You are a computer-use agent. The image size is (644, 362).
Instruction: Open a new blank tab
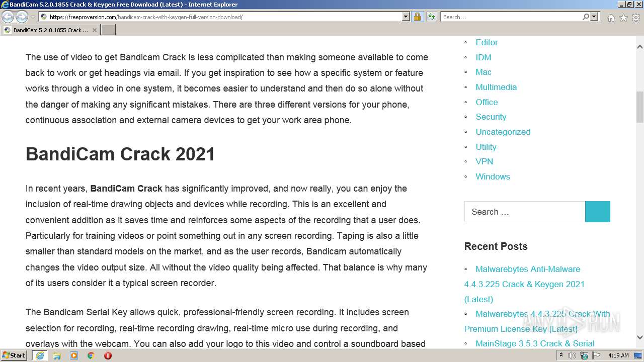click(x=108, y=30)
